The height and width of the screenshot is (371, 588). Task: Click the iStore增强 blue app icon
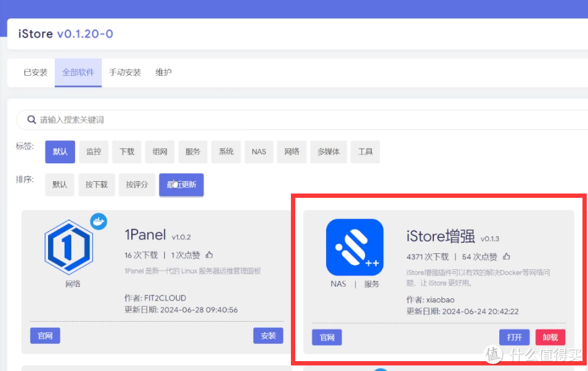pos(354,246)
